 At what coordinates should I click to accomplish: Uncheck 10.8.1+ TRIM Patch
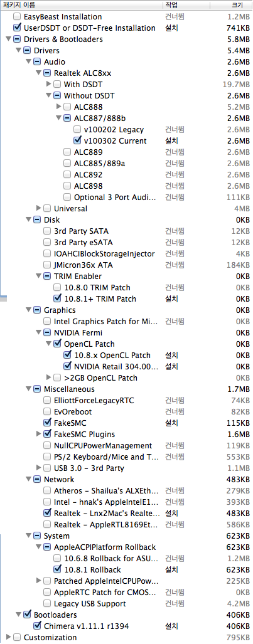click(x=57, y=298)
